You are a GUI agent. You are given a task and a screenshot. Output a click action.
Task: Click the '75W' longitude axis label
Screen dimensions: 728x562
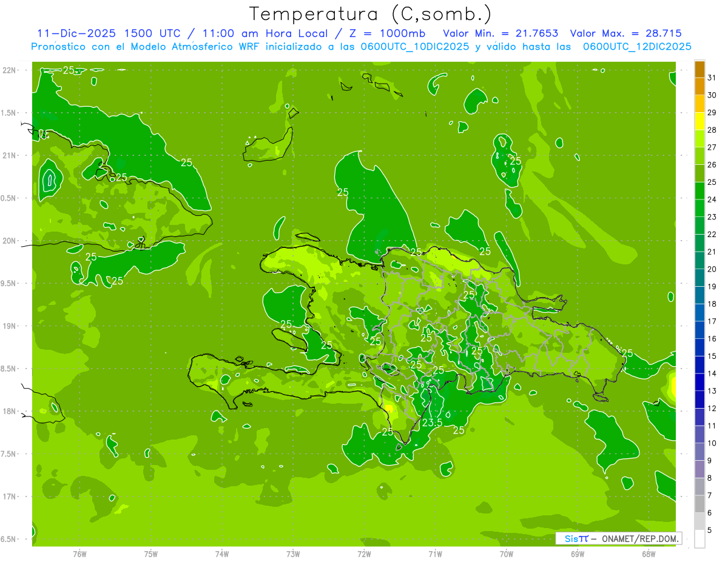pos(151,554)
